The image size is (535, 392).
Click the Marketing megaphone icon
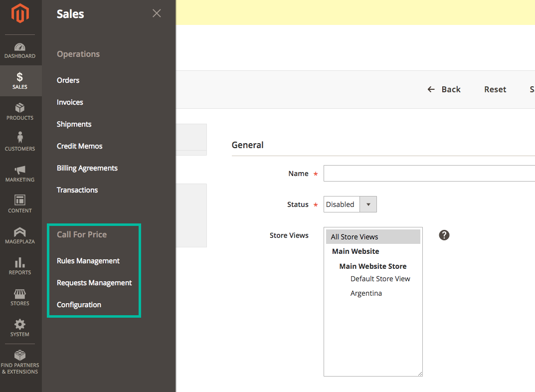20,171
